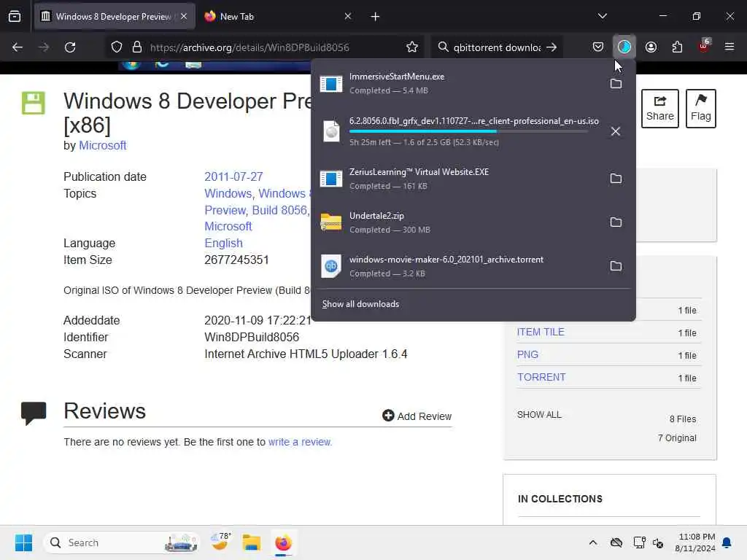Show hidden system tray icons
747x560 pixels.
[592, 542]
